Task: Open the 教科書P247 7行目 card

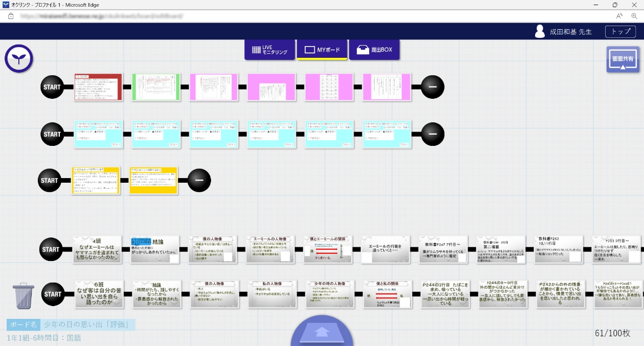Action: tap(444, 249)
